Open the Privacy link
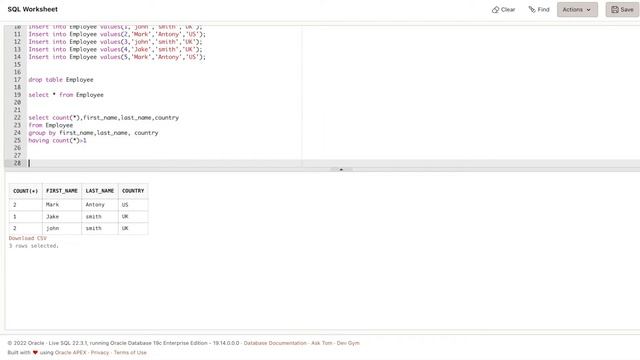 tap(100, 352)
